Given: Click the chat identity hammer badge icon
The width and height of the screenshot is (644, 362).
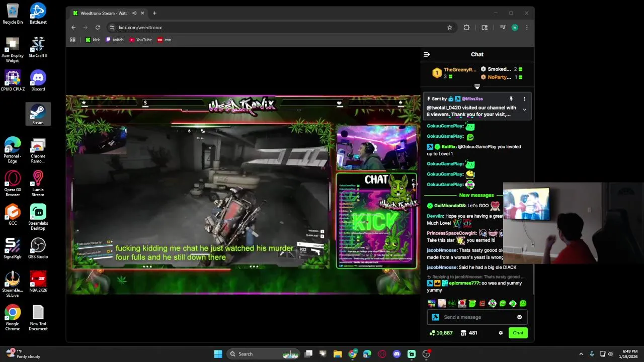Looking at the screenshot, I should [x=435, y=317].
